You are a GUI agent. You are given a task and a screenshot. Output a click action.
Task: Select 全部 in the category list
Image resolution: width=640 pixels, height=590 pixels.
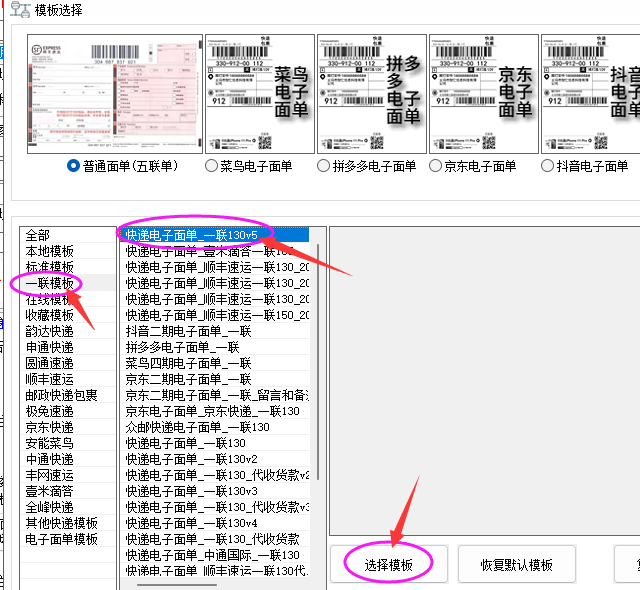(68, 235)
